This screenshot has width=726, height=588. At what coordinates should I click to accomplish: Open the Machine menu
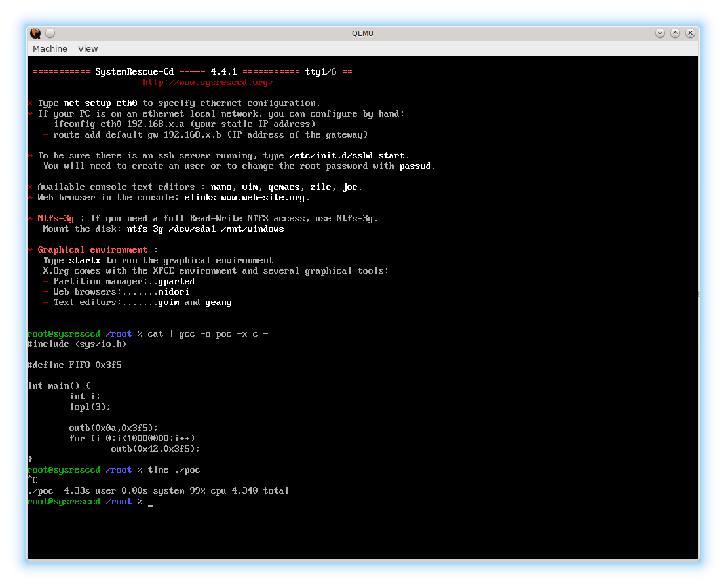pos(50,48)
